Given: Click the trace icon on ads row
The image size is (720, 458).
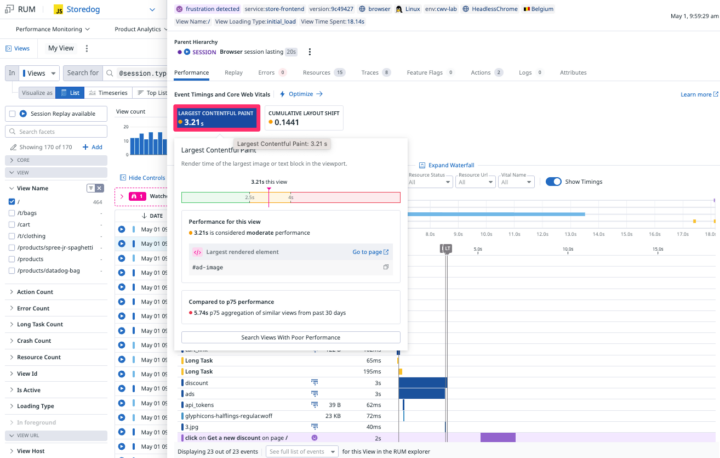Looking at the screenshot, I should tap(315, 394).
